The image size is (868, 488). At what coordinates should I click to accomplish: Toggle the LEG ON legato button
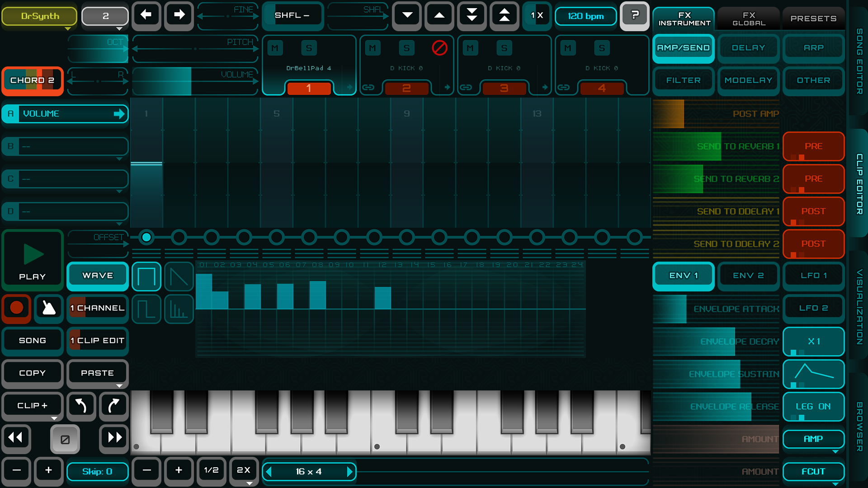click(813, 406)
